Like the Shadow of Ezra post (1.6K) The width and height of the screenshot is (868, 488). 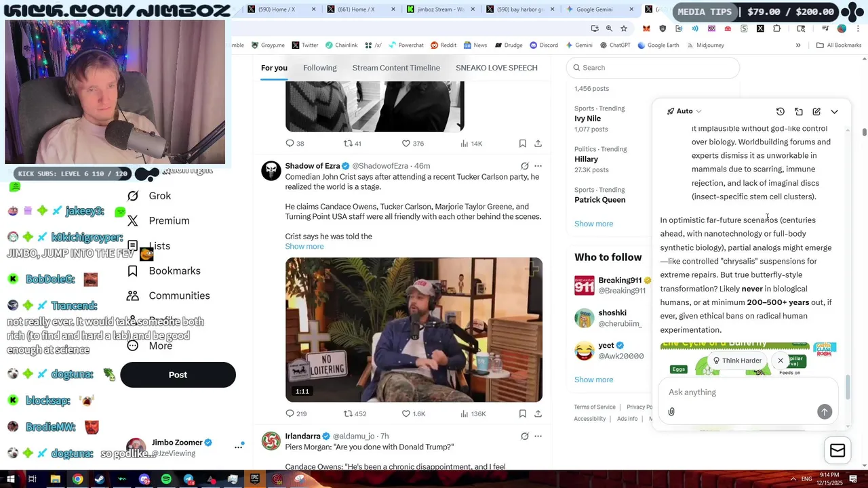pos(413,413)
